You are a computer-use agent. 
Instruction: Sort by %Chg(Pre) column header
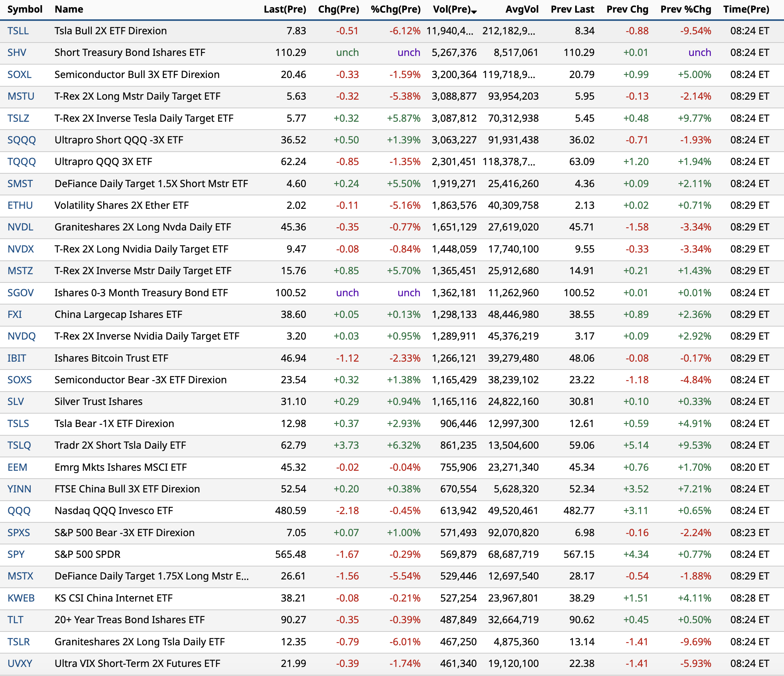395,9
